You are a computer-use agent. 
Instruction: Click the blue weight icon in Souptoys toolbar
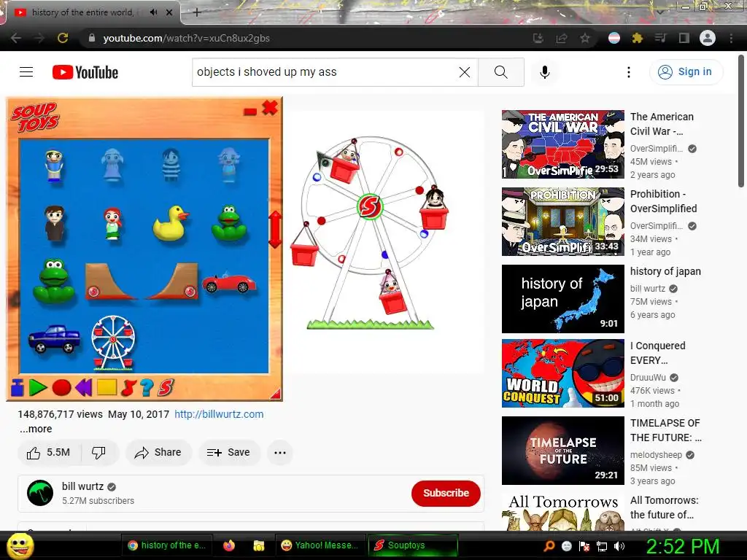tap(18, 387)
